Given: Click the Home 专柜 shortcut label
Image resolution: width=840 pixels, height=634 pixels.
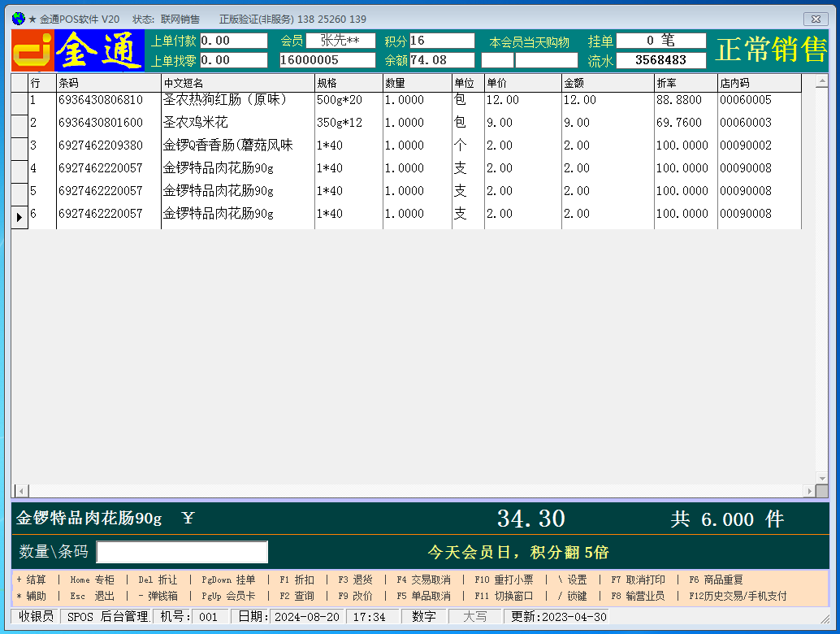Looking at the screenshot, I should 92,580.
